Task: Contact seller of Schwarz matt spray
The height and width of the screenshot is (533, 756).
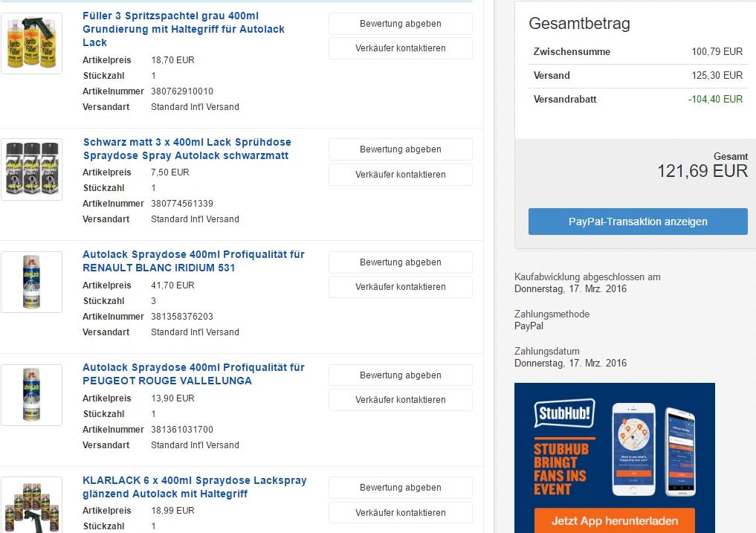Action: [400, 175]
